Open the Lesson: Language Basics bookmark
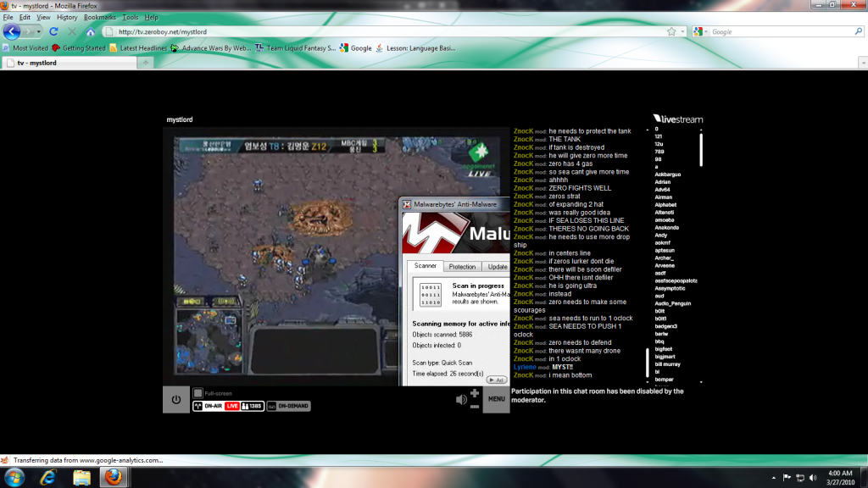 (415, 48)
